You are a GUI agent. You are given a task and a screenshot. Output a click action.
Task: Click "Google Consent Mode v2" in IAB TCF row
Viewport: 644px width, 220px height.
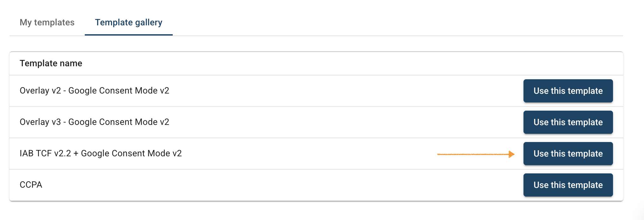tap(131, 153)
